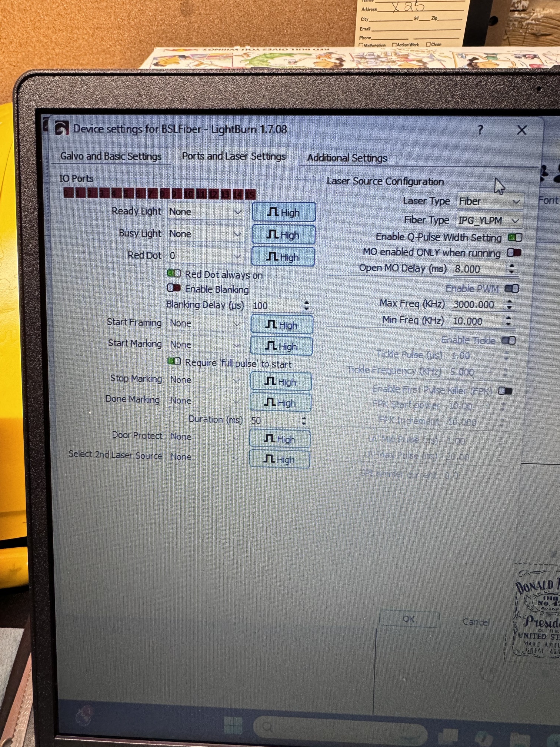The height and width of the screenshot is (747, 560).
Task: Click the help question mark icon
Action: tap(480, 130)
